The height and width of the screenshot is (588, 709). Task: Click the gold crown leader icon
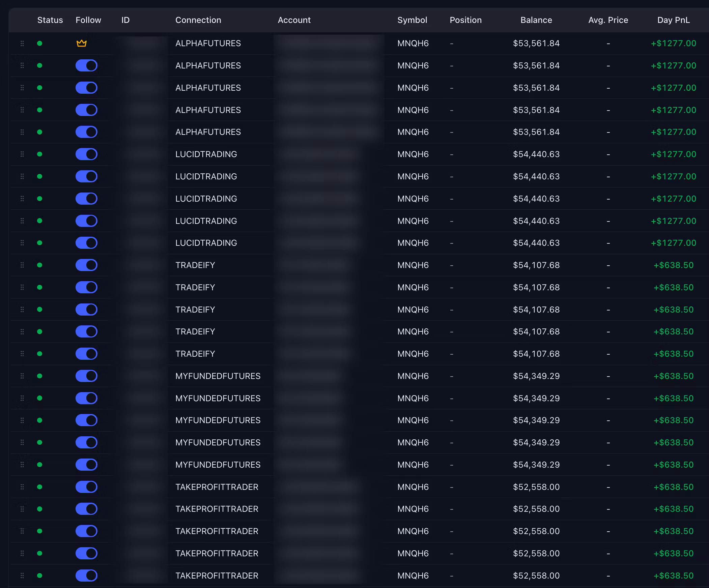(81, 43)
